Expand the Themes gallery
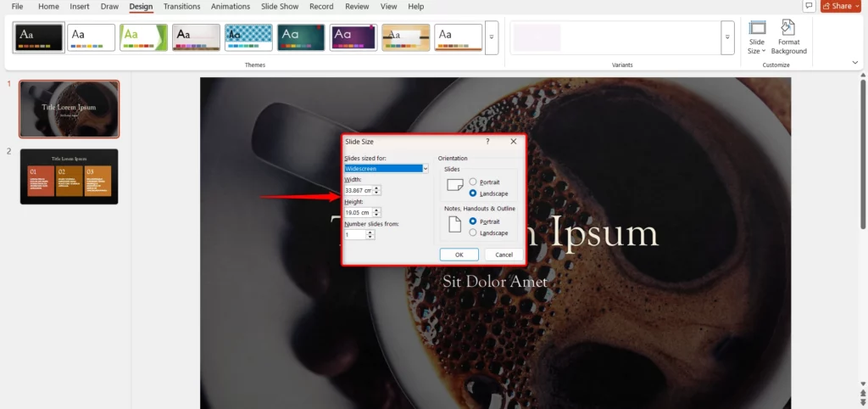 click(x=492, y=37)
